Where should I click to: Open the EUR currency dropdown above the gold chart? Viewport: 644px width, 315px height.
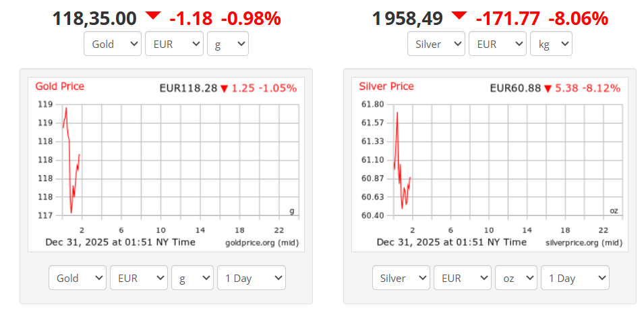(x=174, y=45)
